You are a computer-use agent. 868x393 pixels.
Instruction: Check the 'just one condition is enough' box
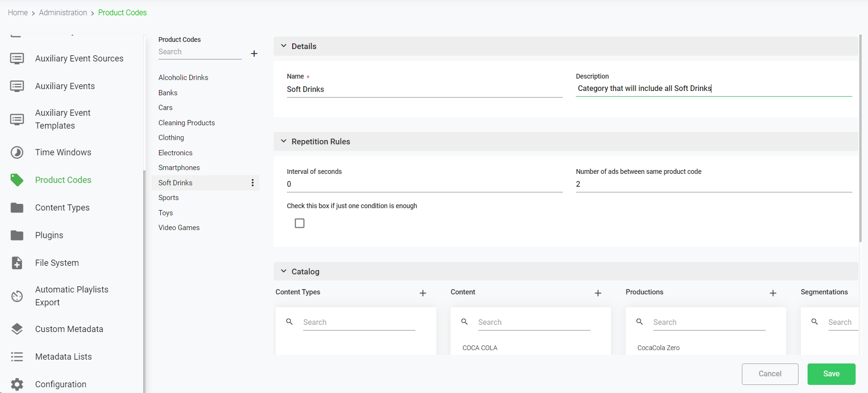pos(299,223)
